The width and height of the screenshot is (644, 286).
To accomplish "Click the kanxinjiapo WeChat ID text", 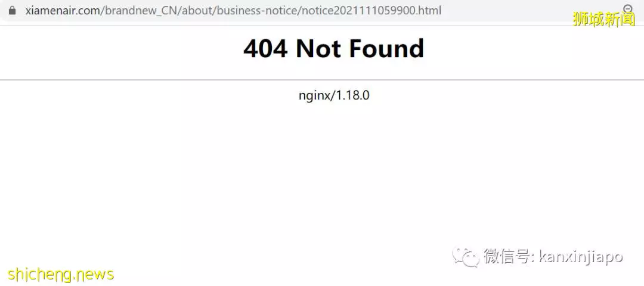I will (580, 257).
